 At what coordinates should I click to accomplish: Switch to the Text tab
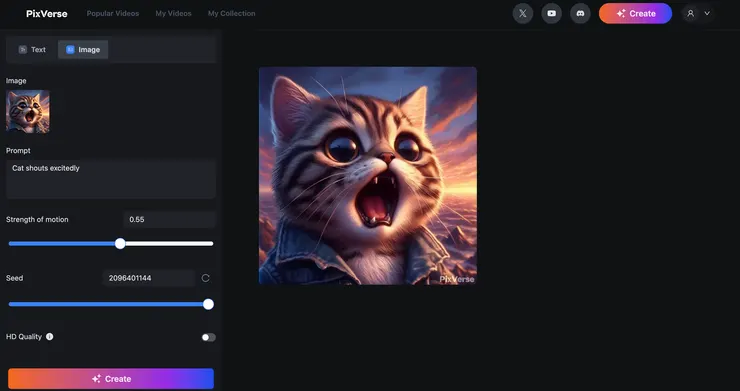32,50
